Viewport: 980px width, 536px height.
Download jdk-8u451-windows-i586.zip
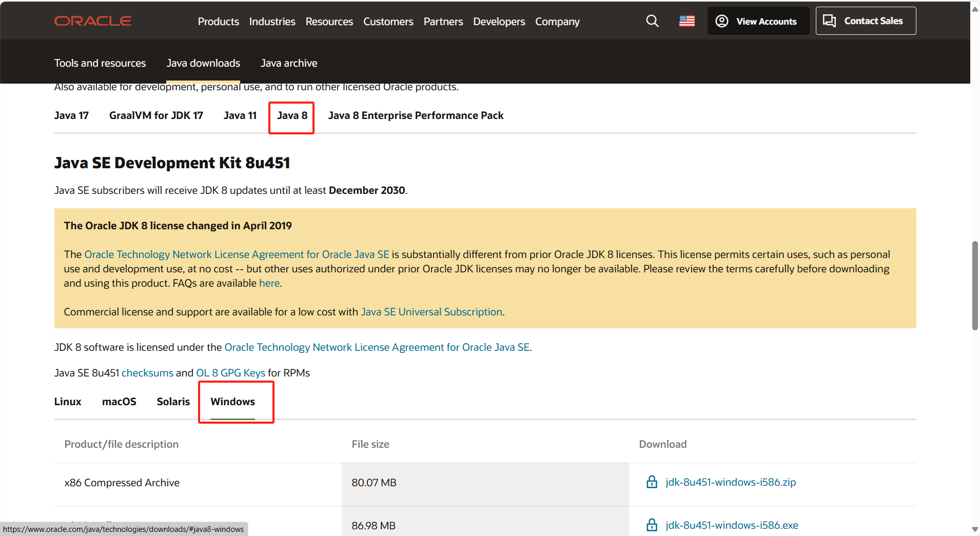[731, 482]
